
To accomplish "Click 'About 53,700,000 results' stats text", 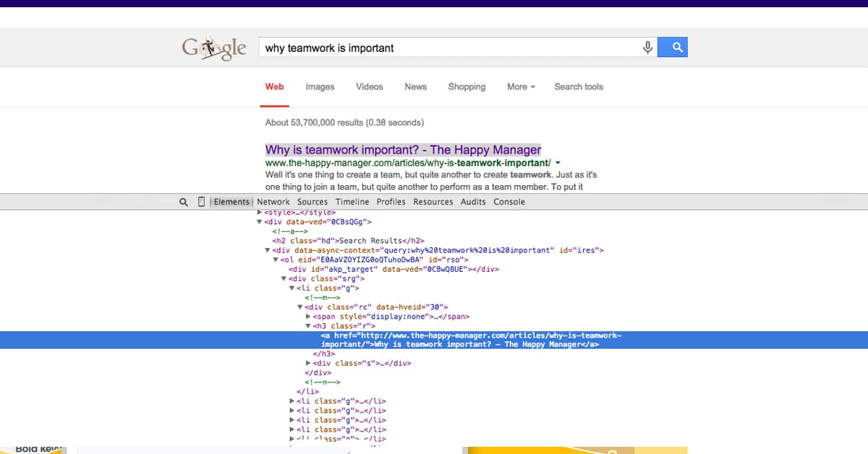I will click(x=344, y=123).
